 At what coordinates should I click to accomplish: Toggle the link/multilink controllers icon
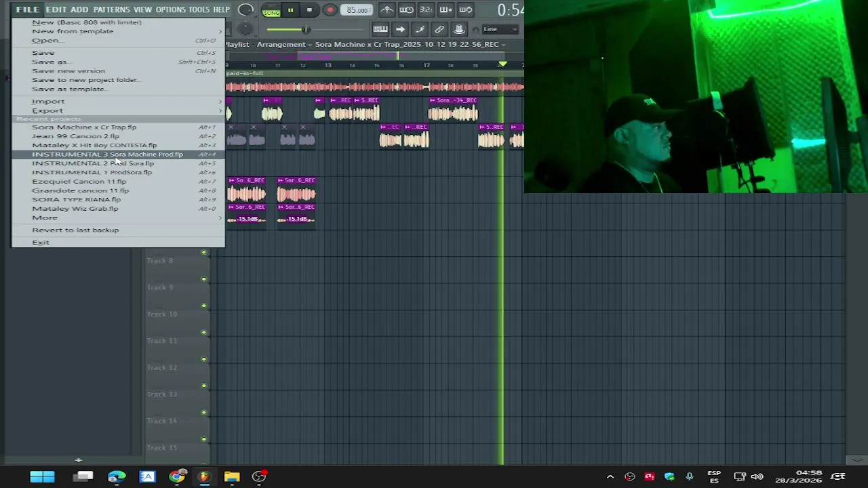tap(439, 29)
